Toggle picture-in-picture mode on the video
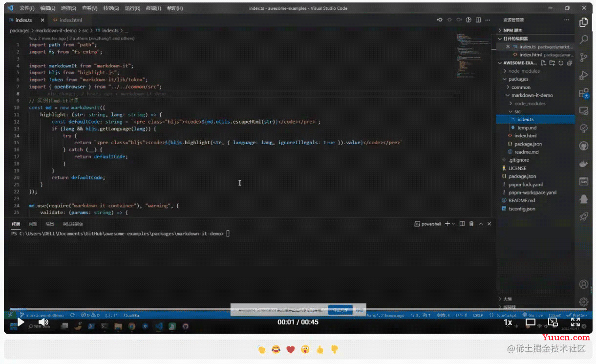This screenshot has width=596, height=364. [x=553, y=322]
